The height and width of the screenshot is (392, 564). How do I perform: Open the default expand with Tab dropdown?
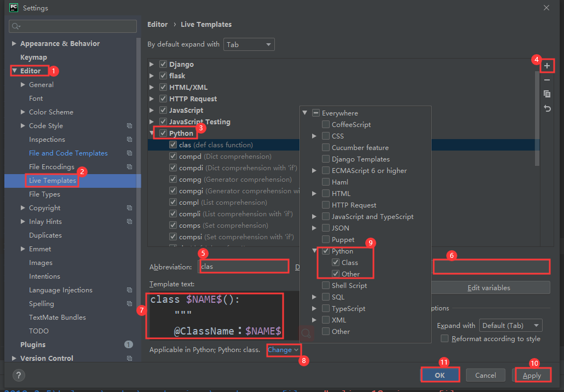click(249, 44)
